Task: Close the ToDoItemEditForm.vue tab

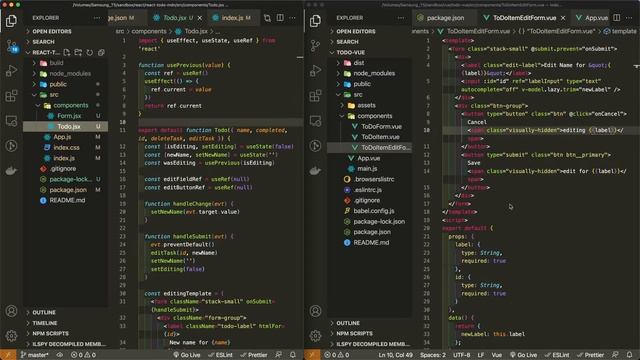Action: (563, 18)
